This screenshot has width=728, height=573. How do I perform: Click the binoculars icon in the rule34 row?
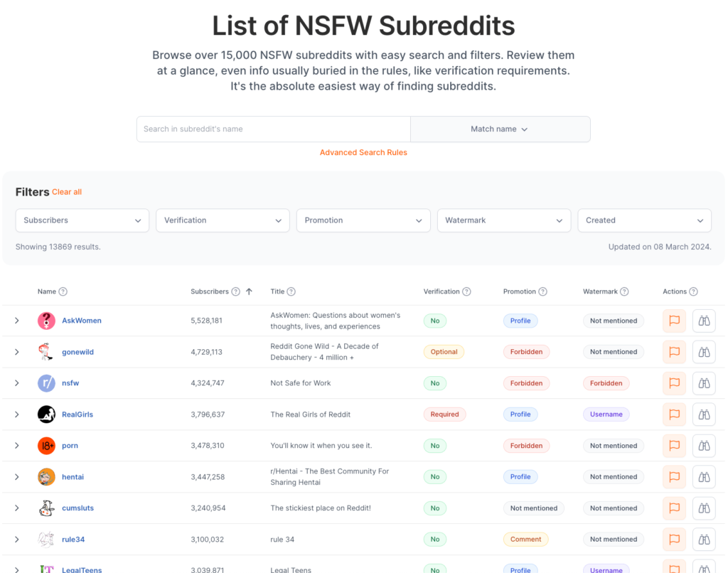704,539
